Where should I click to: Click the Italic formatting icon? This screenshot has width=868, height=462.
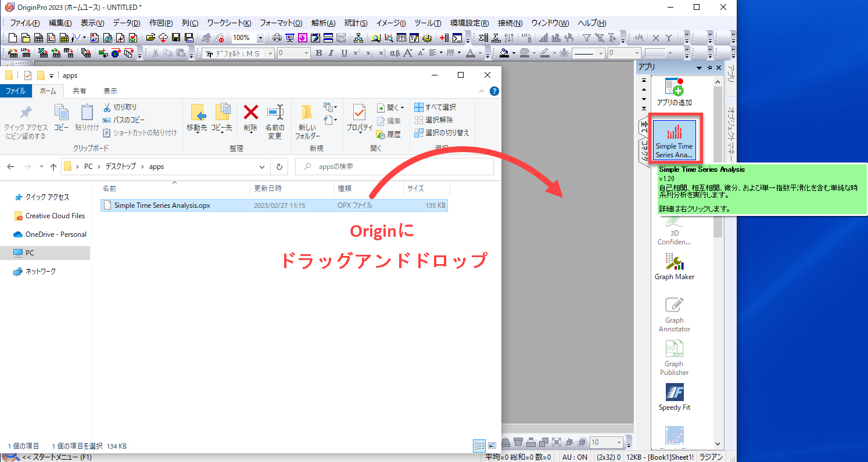point(331,53)
